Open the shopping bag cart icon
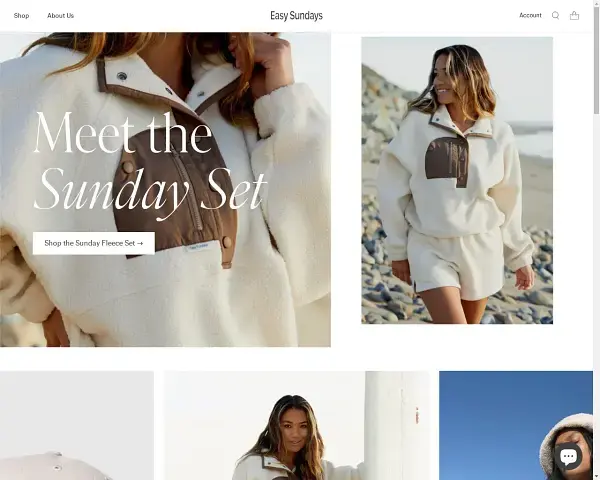Image resolution: width=600 pixels, height=480 pixels. tap(574, 15)
